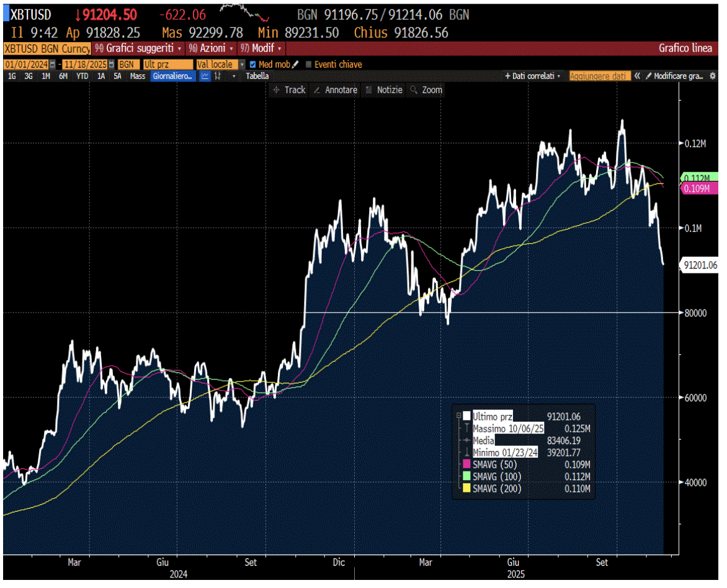Image resolution: width=727 pixels, height=588 pixels.
Task: Select the Annotare pencil icon
Action: click(x=318, y=90)
